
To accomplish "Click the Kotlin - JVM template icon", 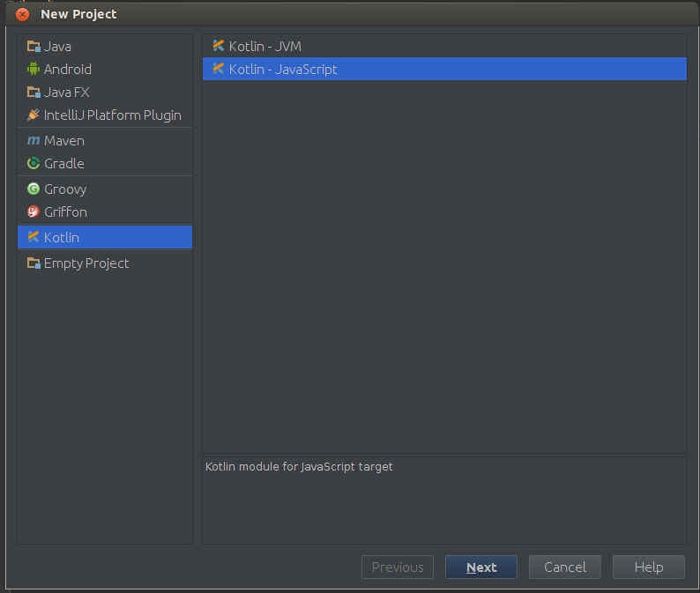I will coord(219,46).
